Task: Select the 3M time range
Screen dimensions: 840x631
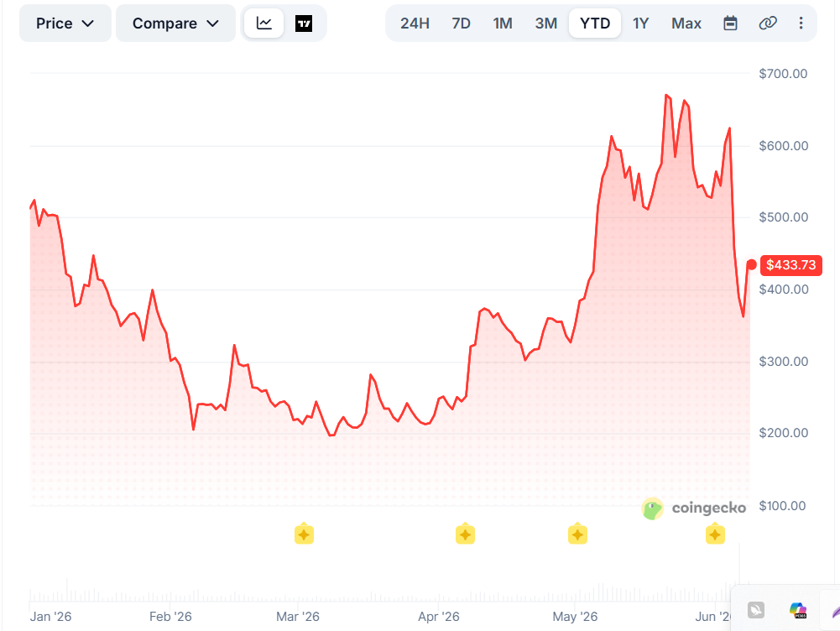Action: pos(546,23)
